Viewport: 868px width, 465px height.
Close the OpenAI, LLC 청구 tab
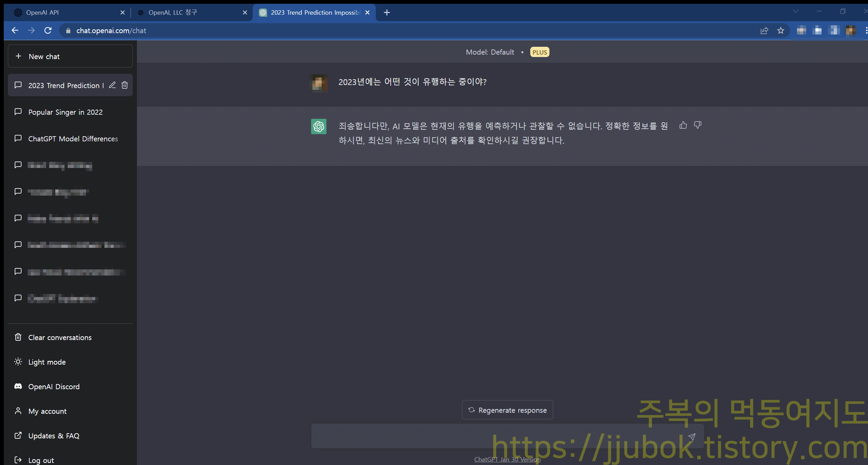(x=245, y=13)
